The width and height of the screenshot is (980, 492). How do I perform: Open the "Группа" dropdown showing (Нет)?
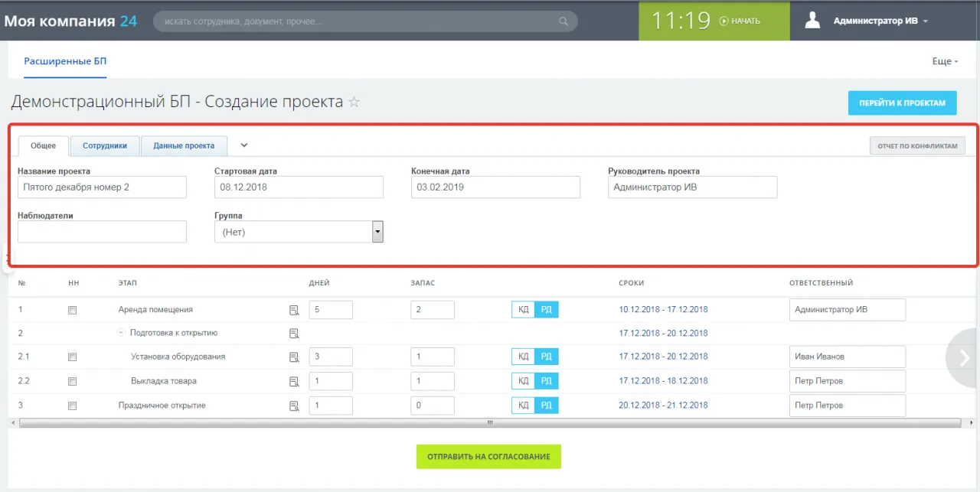[x=377, y=231]
